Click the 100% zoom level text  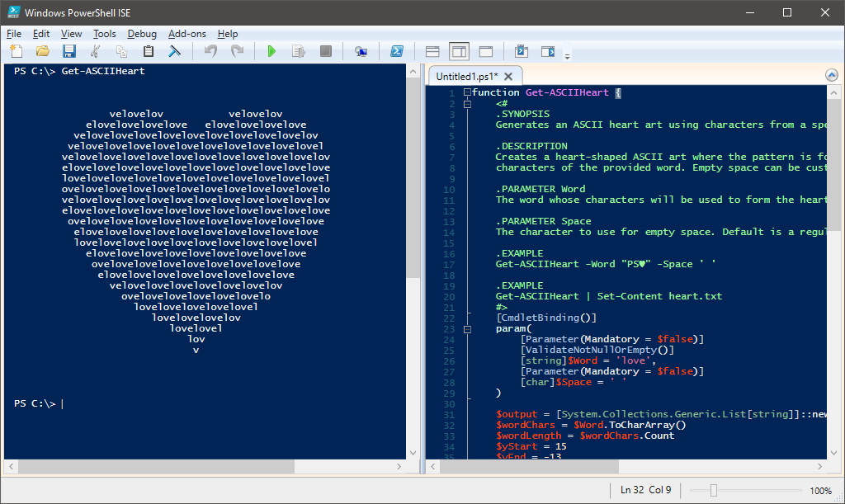coord(820,491)
